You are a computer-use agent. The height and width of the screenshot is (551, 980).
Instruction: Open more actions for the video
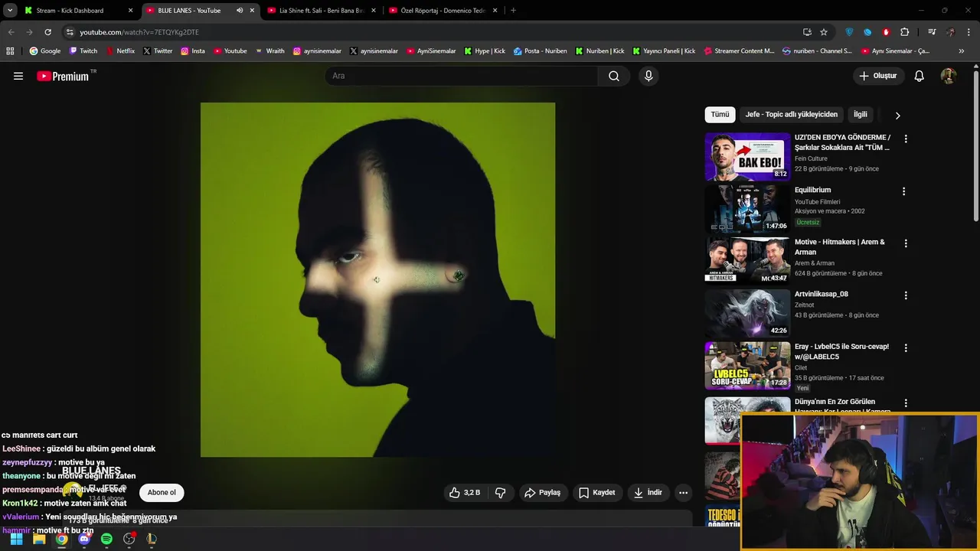point(684,493)
